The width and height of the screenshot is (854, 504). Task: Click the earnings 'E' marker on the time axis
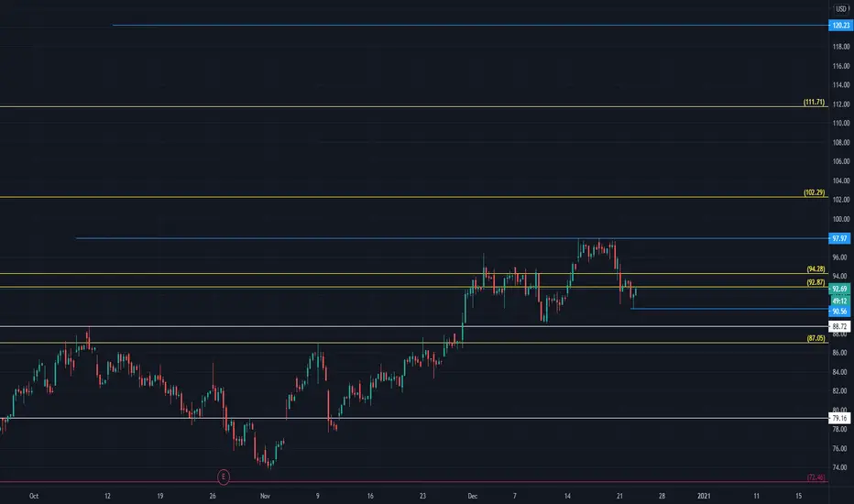tap(224, 477)
